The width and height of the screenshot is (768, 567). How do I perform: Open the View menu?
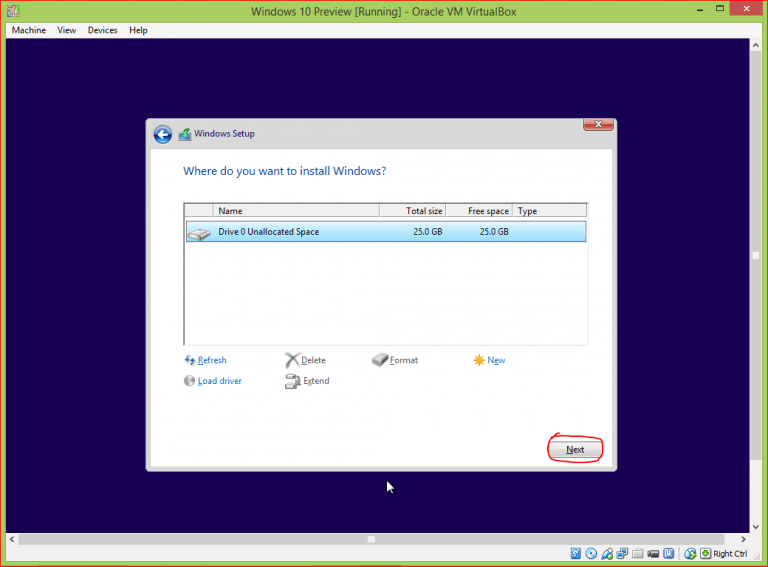click(x=67, y=30)
